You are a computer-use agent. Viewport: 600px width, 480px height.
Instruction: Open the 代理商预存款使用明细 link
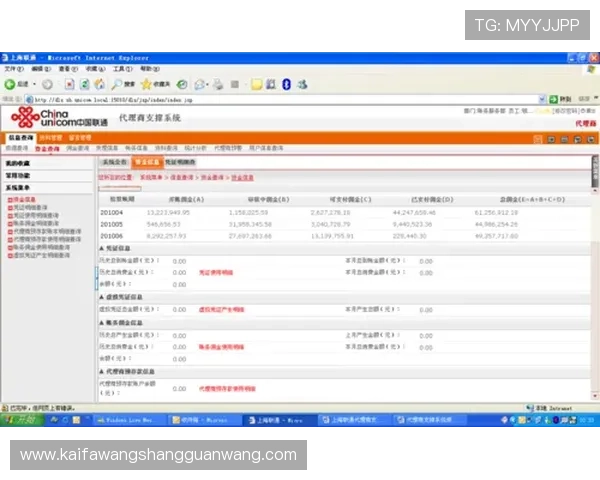tap(228, 388)
